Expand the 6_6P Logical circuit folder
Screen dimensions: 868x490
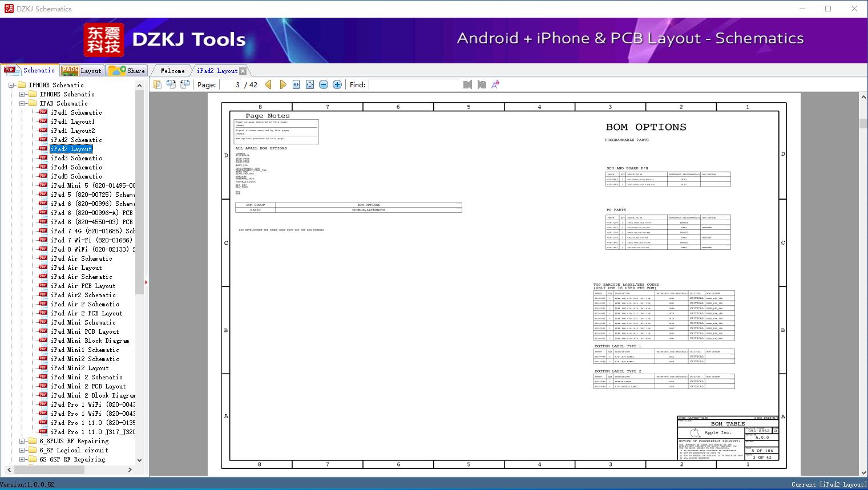pyautogui.click(x=22, y=450)
